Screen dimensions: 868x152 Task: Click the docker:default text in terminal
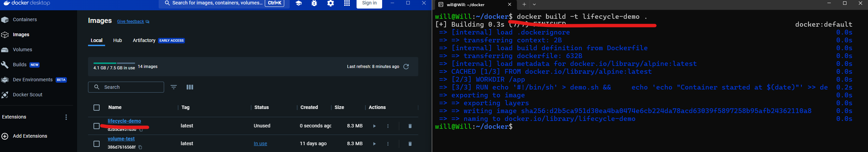pyautogui.click(x=824, y=24)
